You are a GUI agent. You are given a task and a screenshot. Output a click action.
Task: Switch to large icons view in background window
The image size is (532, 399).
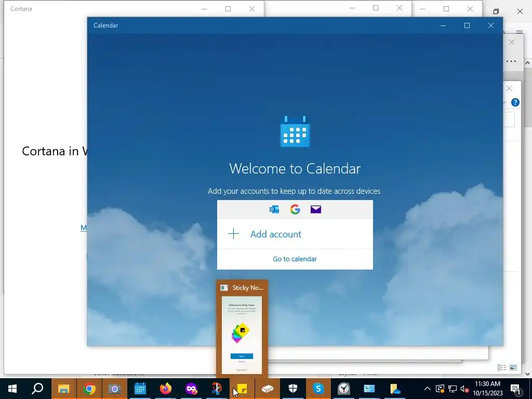pyautogui.click(x=513, y=367)
